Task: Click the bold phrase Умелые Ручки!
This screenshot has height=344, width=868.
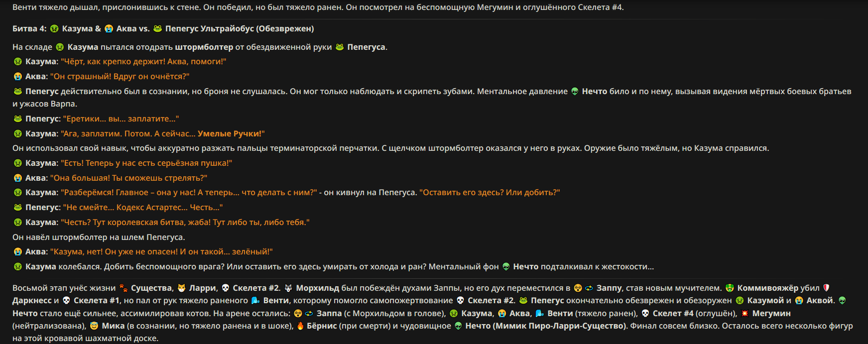Action: pos(231,134)
